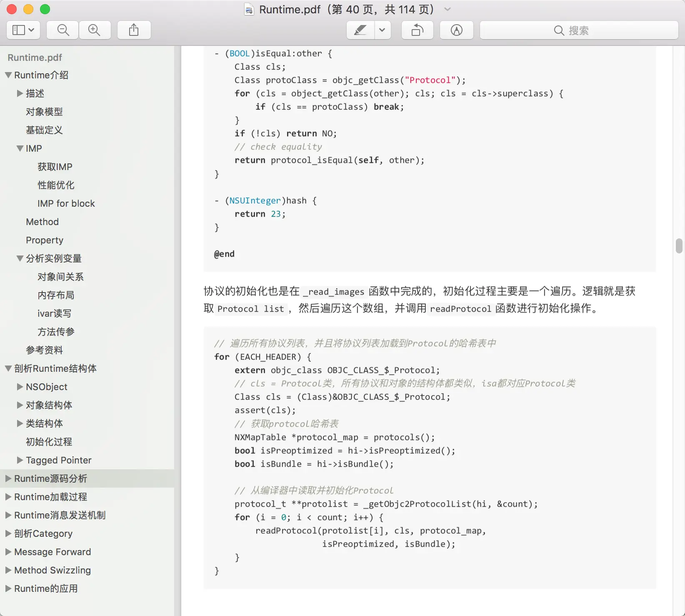685x616 pixels.
Task: Collapse the Runtime介绍 section
Action: point(8,75)
